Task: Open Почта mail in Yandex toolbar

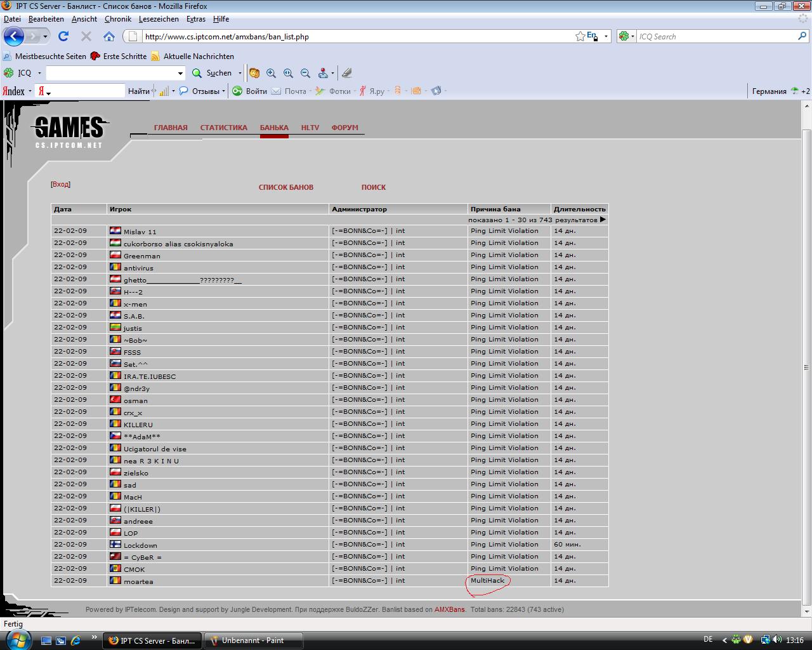Action: point(289,91)
